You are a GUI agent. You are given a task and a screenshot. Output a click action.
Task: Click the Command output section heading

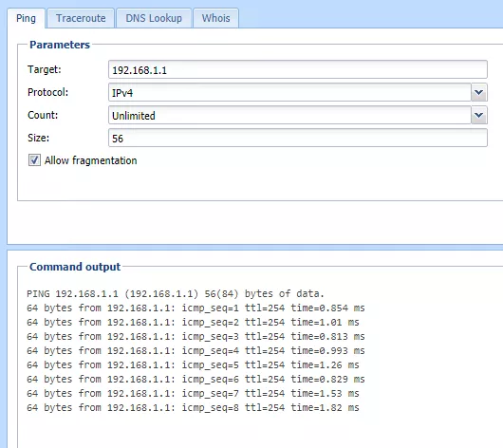tap(75, 267)
